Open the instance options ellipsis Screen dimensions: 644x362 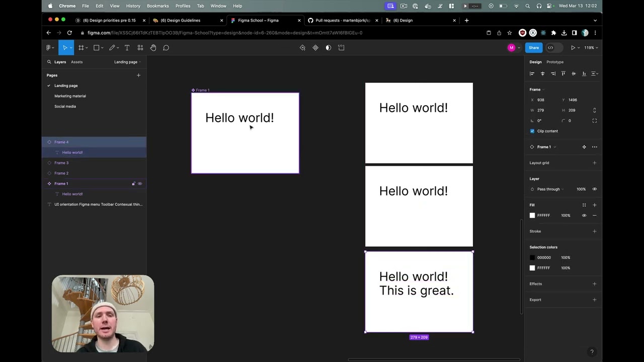(x=595, y=147)
